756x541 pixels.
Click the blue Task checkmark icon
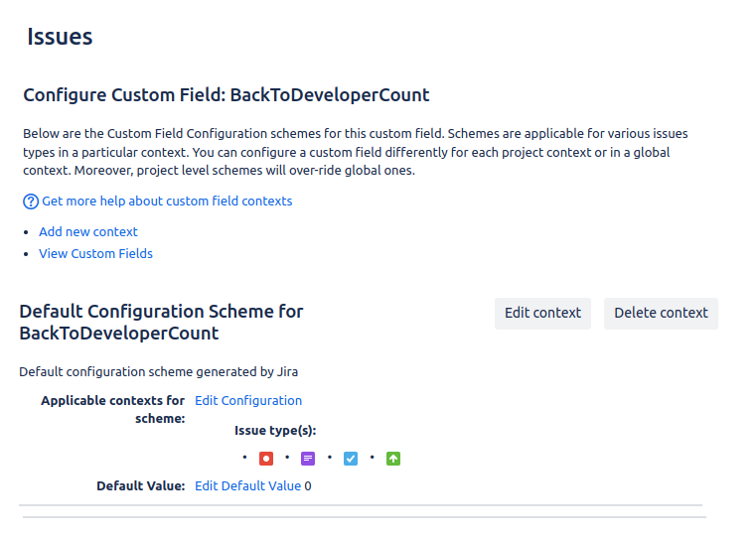point(351,459)
